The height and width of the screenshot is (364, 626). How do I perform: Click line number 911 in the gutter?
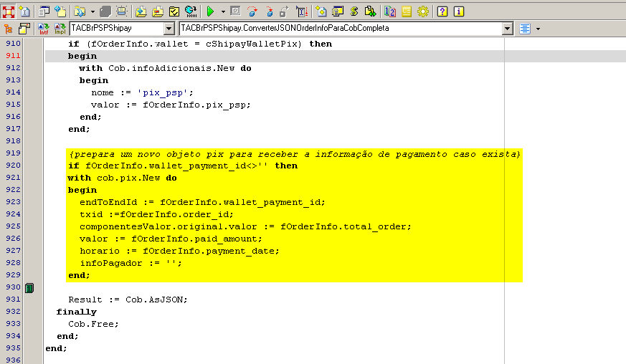13,55
